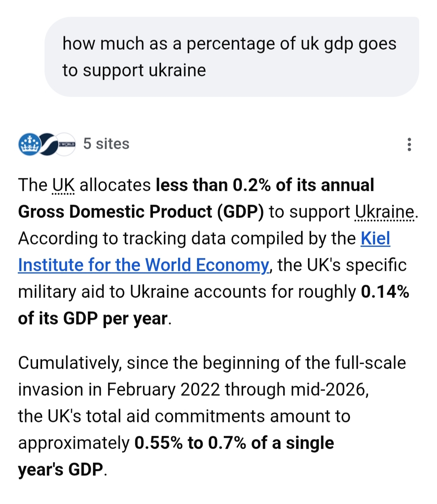
Task: Tap 'to support ukraine' in query bubble
Action: pyautogui.click(x=134, y=70)
